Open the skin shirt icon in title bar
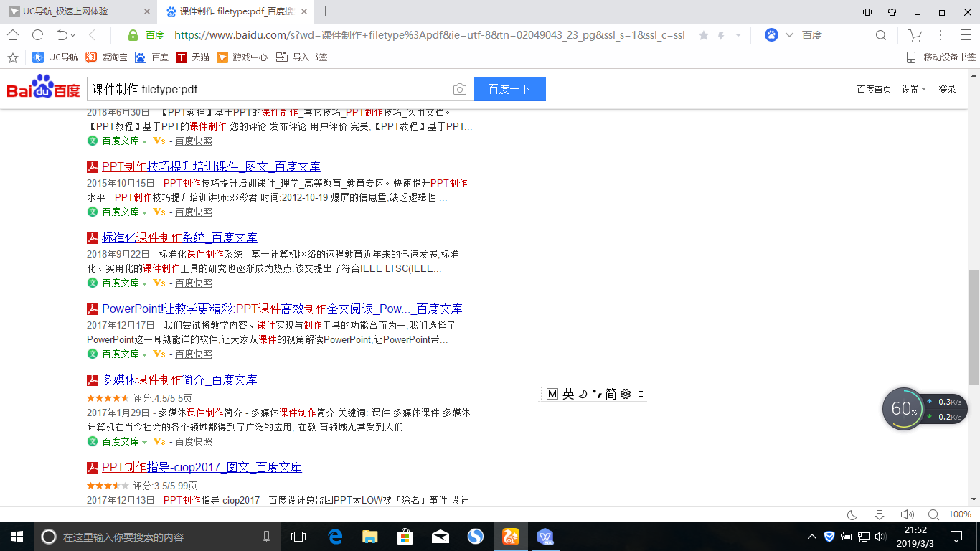The width and height of the screenshot is (980, 551). tap(892, 11)
